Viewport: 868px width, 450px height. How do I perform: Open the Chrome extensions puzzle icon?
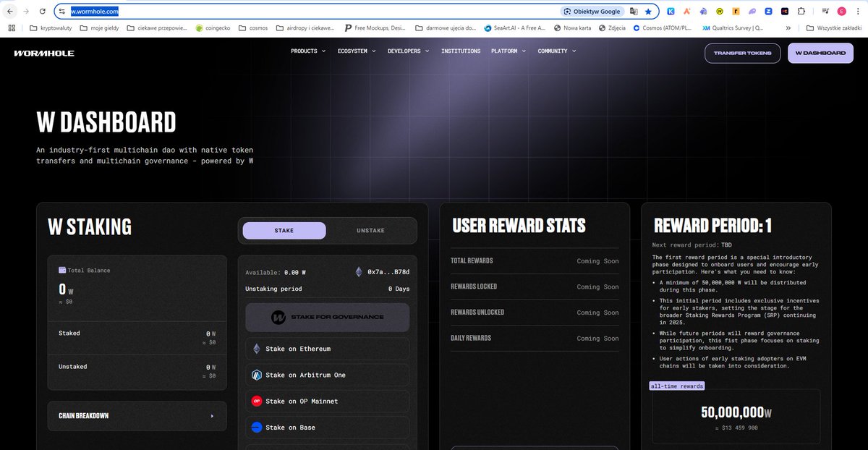[x=801, y=12]
